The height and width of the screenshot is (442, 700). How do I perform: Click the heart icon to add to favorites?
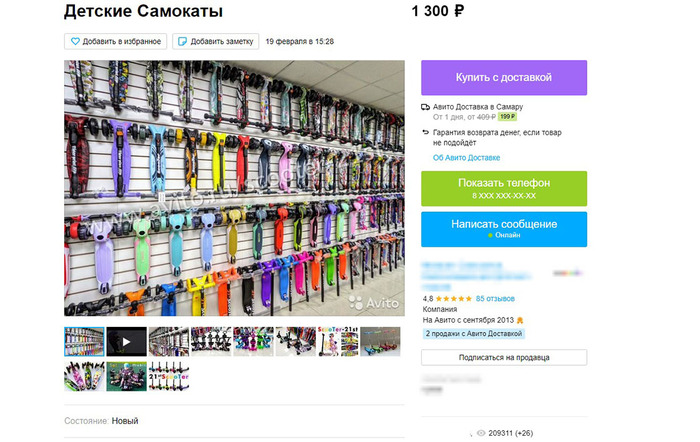[75, 42]
